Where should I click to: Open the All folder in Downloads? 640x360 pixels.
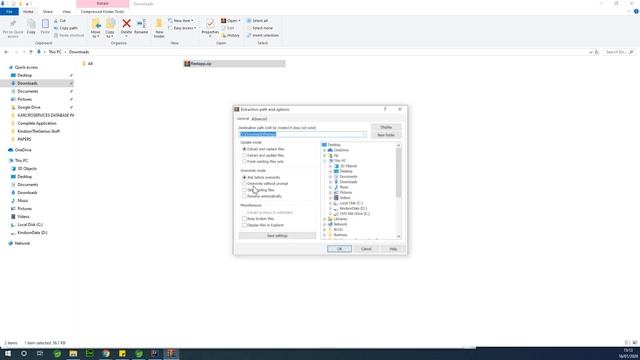pyautogui.click(x=87, y=64)
